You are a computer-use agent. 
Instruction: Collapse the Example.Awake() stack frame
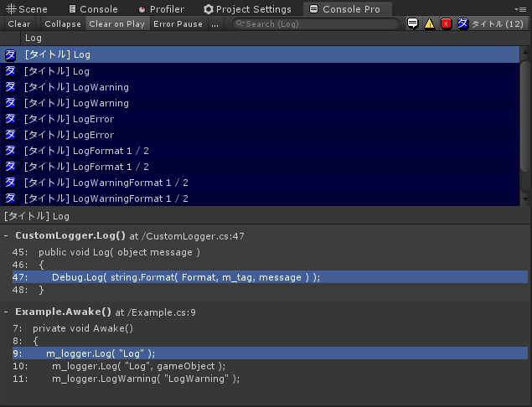6,312
